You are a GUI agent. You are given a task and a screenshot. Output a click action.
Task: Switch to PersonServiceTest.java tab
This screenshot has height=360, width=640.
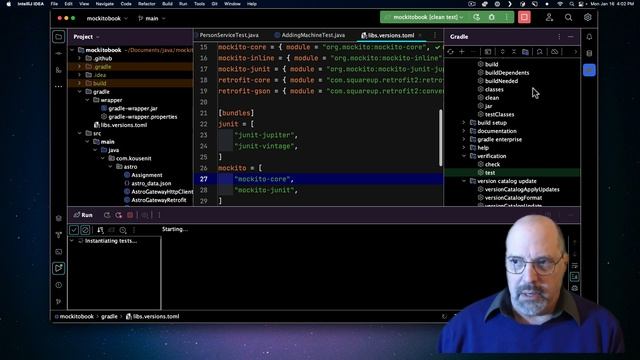pyautogui.click(x=228, y=36)
